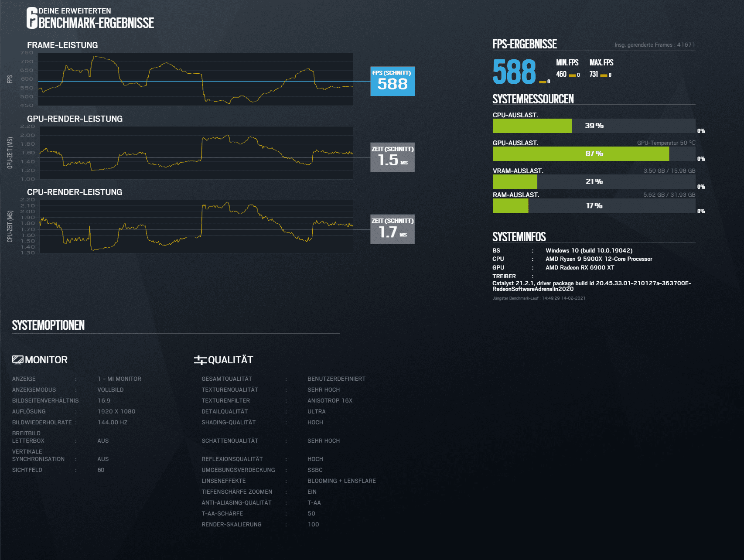Click the SYSTEMOPTIONEN heading
This screenshot has width=744, height=560.
tap(48, 325)
